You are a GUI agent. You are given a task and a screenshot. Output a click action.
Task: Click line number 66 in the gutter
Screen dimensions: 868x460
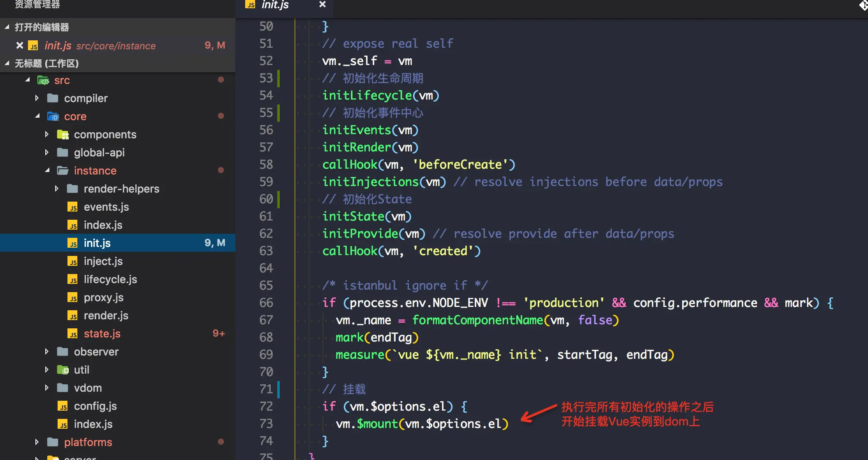(x=266, y=303)
